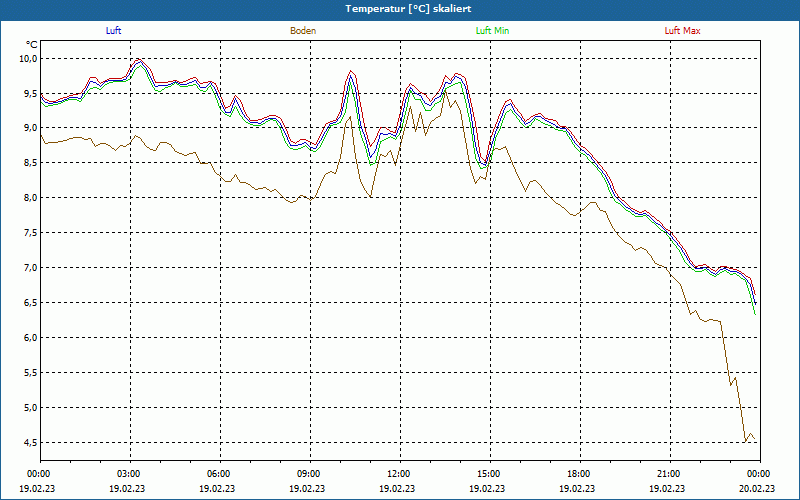
Task: Click the '8,0' y-axis value
Action: click(x=31, y=198)
